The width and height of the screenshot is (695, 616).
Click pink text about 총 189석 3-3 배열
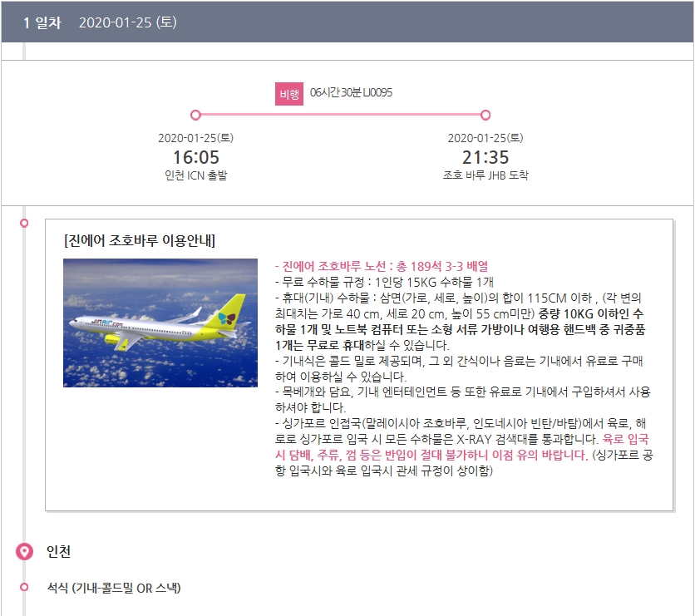(x=382, y=266)
